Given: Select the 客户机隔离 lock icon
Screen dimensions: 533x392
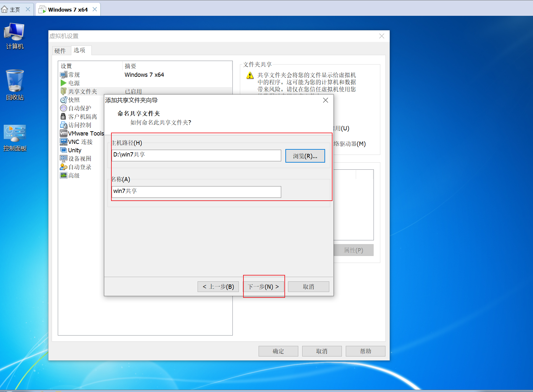Looking at the screenshot, I should click(64, 117).
